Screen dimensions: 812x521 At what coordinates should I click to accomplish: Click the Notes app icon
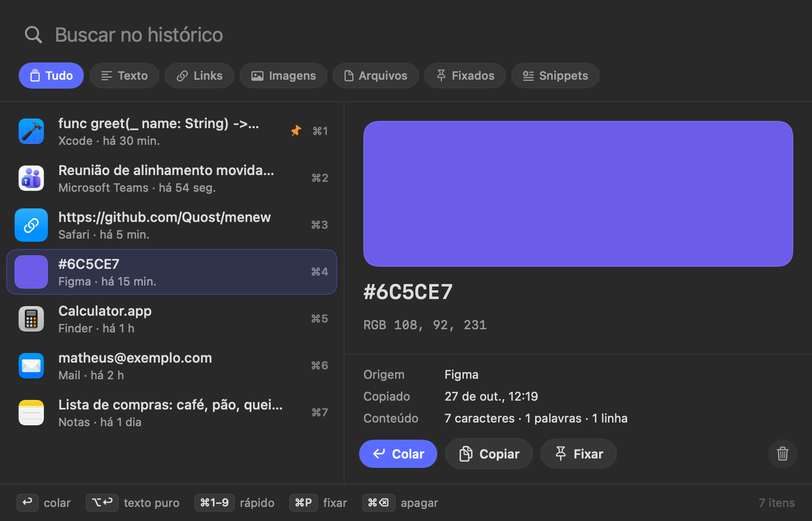point(31,413)
